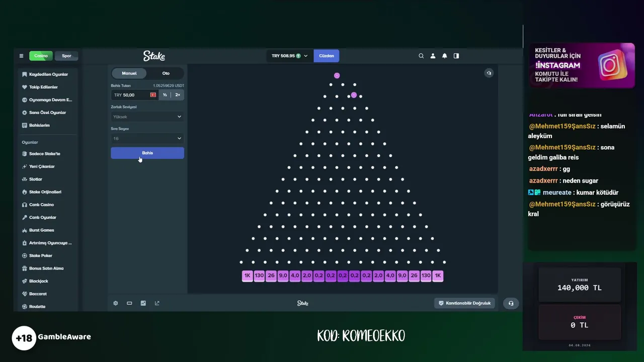
Task: Click the 1.05259629 USDT bet value
Action: click(x=169, y=86)
